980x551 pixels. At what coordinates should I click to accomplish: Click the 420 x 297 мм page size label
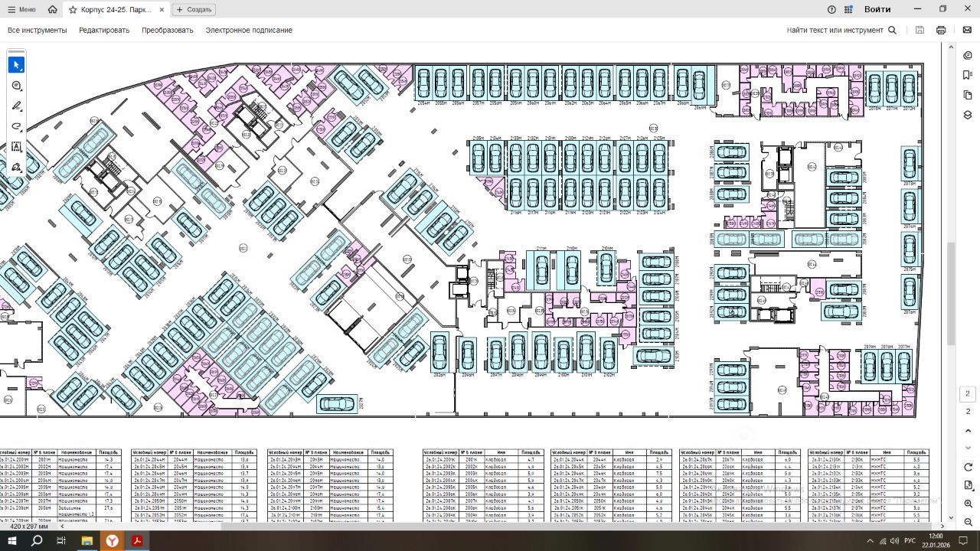[x=29, y=527]
